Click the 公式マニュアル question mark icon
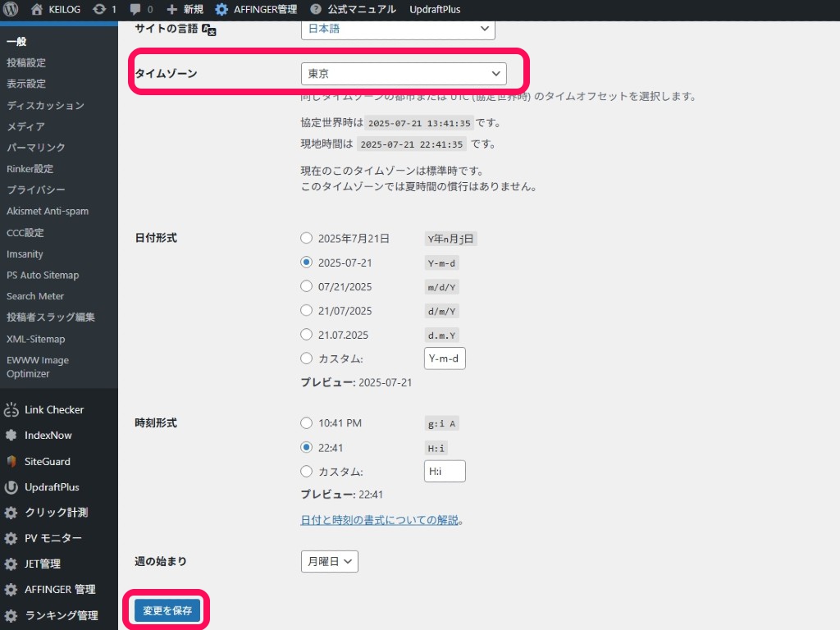Screen dimensions: 840x630 [316, 9]
